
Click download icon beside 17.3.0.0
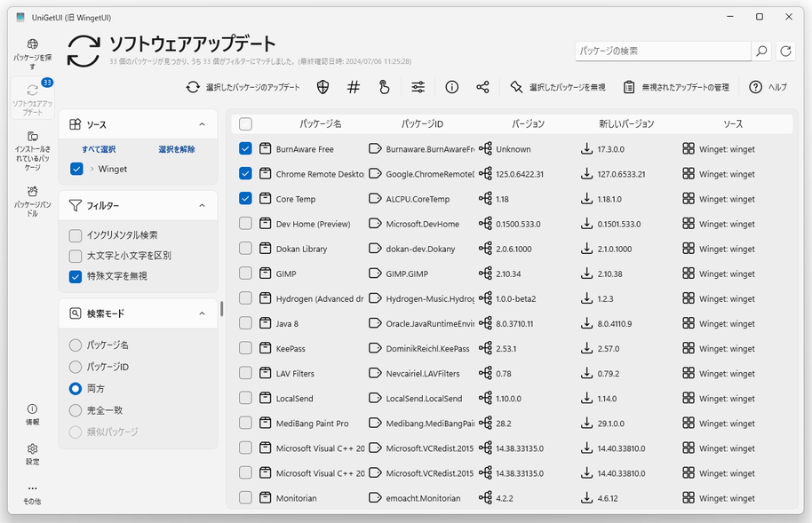[x=586, y=148]
